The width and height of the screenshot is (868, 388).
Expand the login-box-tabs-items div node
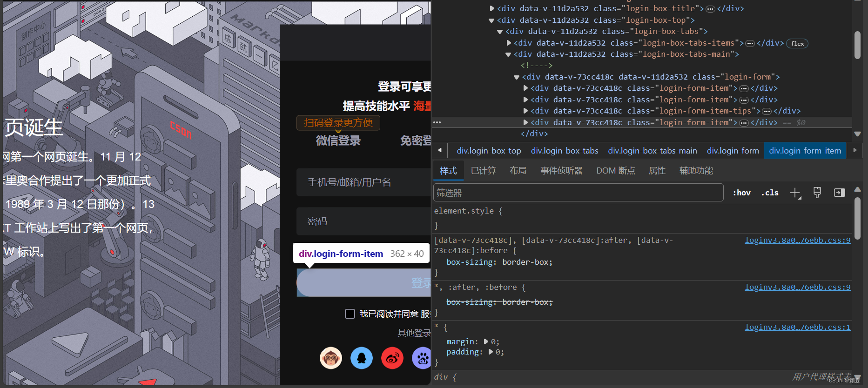(509, 43)
